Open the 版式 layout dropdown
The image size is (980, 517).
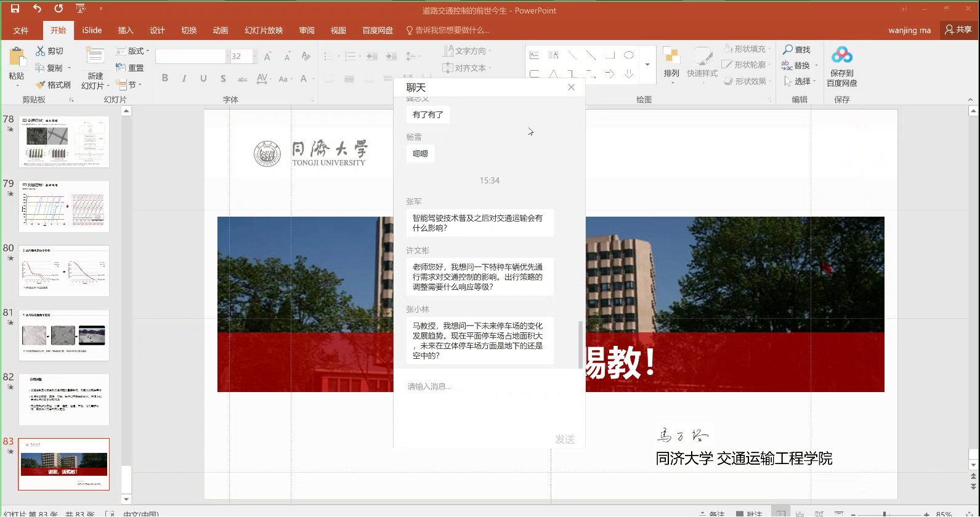(x=132, y=51)
